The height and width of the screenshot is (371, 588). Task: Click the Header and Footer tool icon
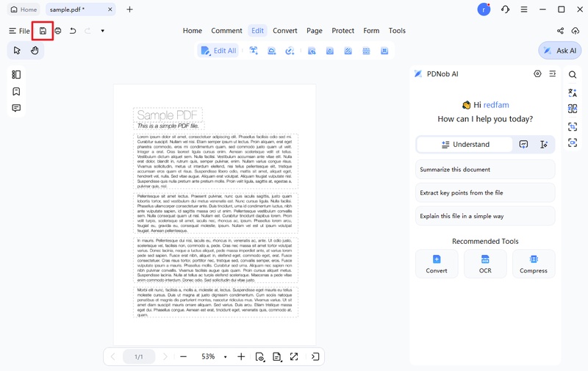(x=366, y=51)
